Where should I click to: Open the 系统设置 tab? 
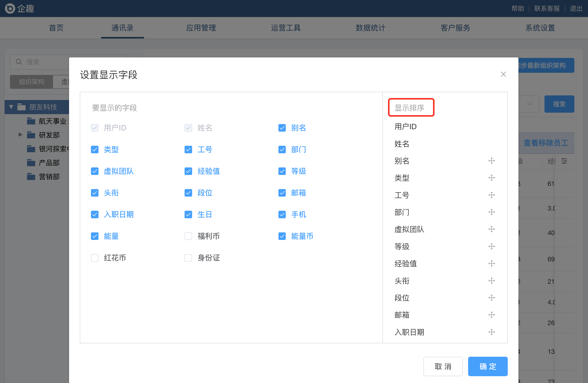pyautogui.click(x=540, y=28)
